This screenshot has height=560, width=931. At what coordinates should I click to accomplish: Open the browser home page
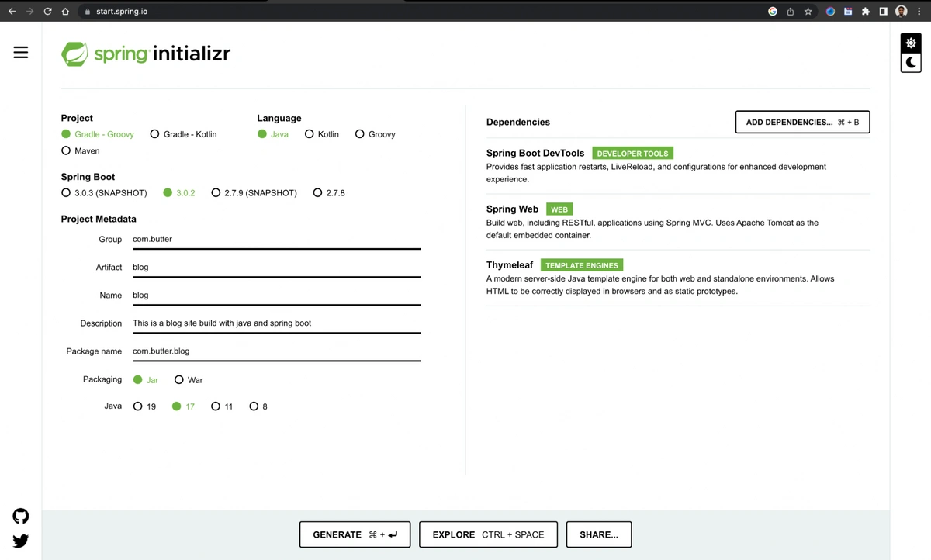[65, 12]
